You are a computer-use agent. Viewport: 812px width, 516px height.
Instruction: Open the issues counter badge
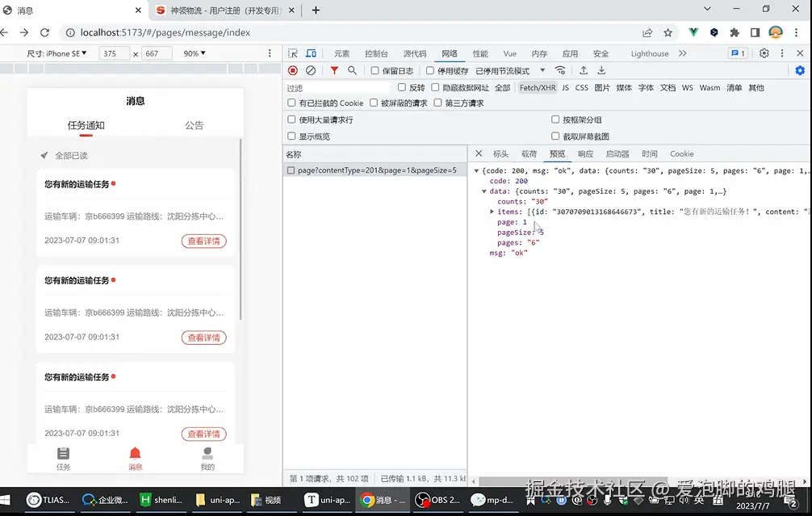pyautogui.click(x=738, y=53)
